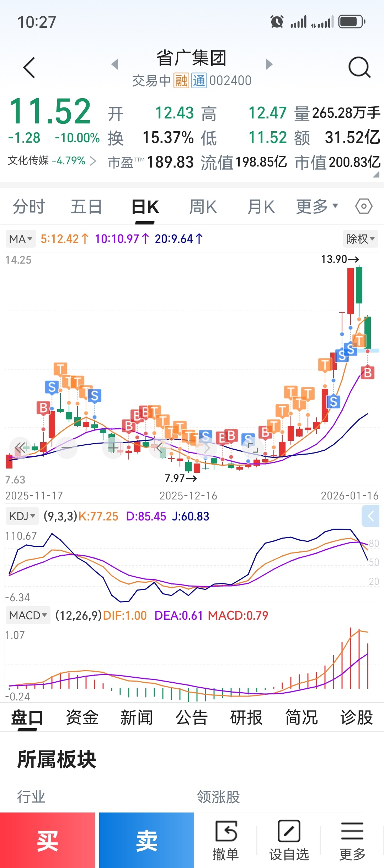Viewport: 384px width, 868px height.
Task: Switch to 分时 chart tab
Action: click(x=29, y=207)
